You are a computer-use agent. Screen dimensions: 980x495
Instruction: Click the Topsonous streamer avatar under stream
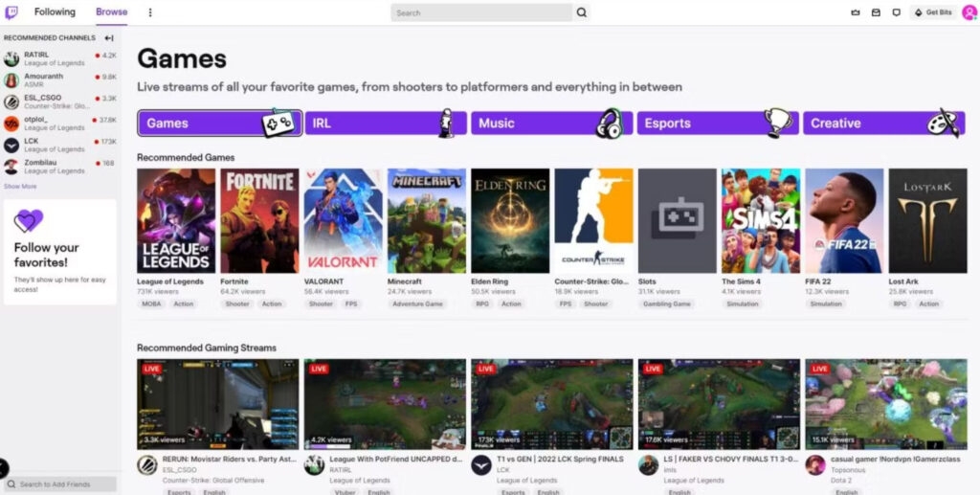coord(815,465)
